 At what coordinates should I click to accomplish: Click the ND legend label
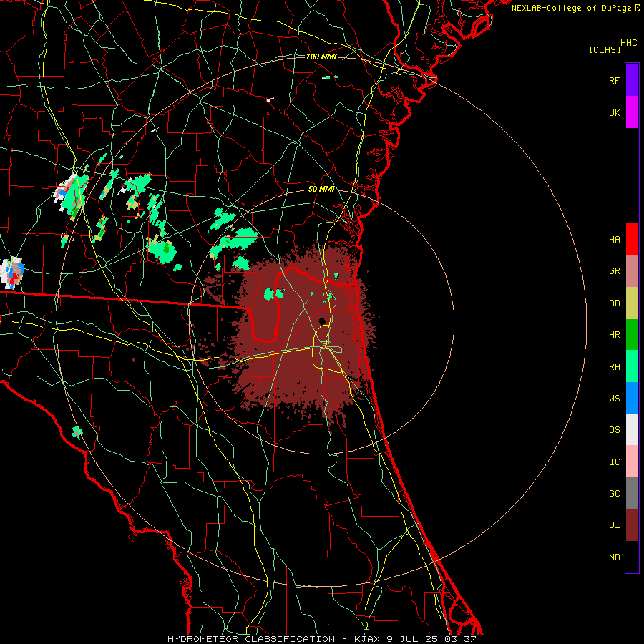coord(614,557)
